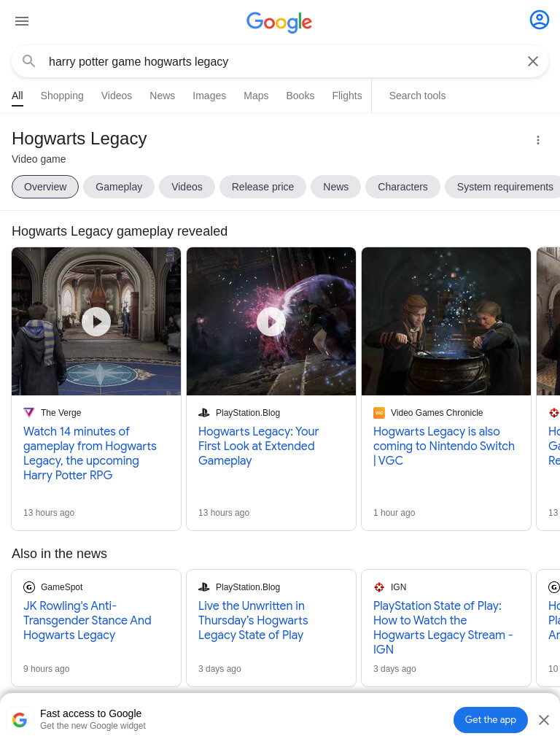Image resolution: width=560 pixels, height=747 pixels.
Task: Open Hogwarts Legacy: Your First Look article
Action: tap(259, 446)
